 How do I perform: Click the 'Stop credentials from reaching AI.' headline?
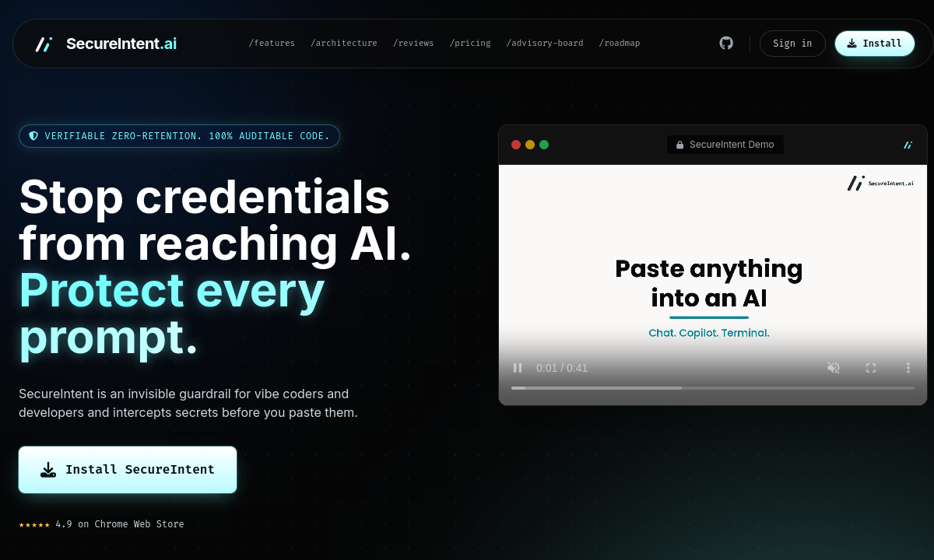[x=216, y=219]
